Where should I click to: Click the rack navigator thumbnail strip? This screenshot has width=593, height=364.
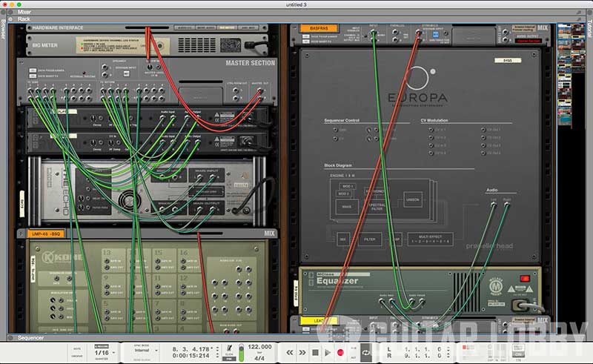(571, 74)
